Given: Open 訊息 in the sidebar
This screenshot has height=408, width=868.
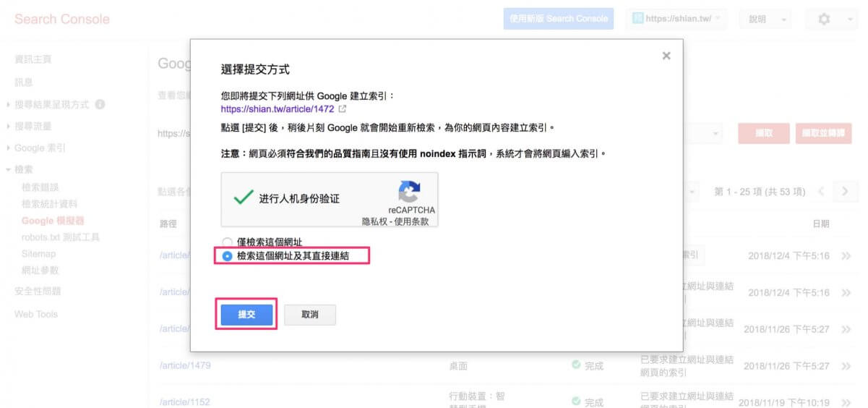Looking at the screenshot, I should pyautogui.click(x=24, y=82).
